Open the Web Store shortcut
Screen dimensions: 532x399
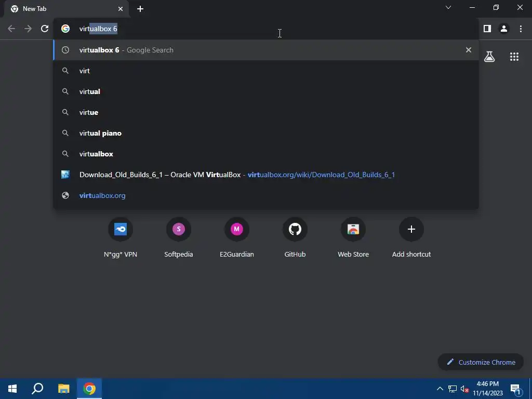coord(353,237)
